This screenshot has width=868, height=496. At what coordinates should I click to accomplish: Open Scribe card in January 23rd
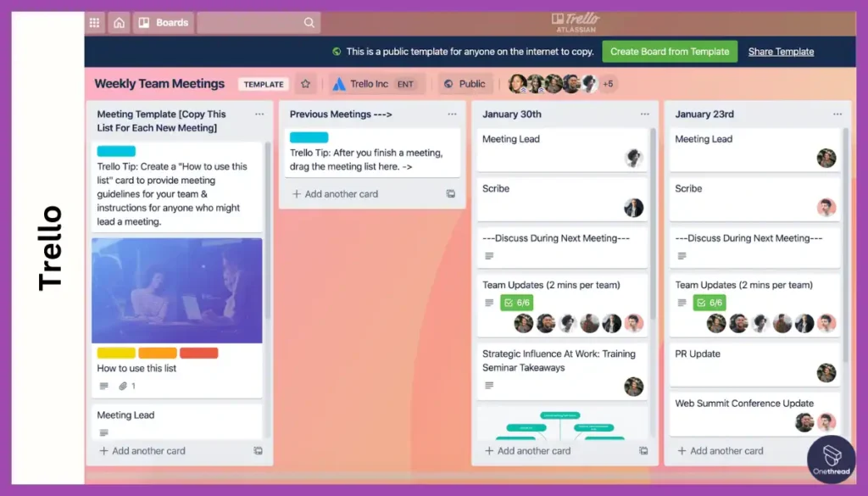[x=754, y=199]
